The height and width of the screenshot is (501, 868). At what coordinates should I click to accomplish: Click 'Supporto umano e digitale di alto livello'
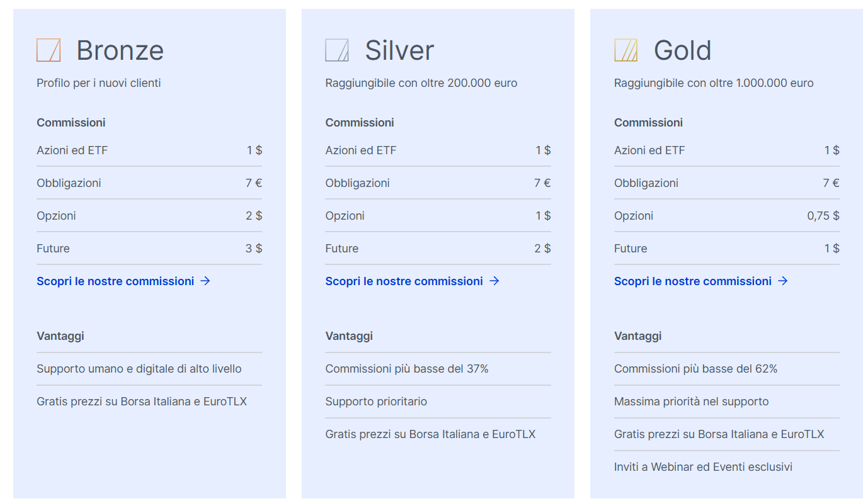point(139,369)
